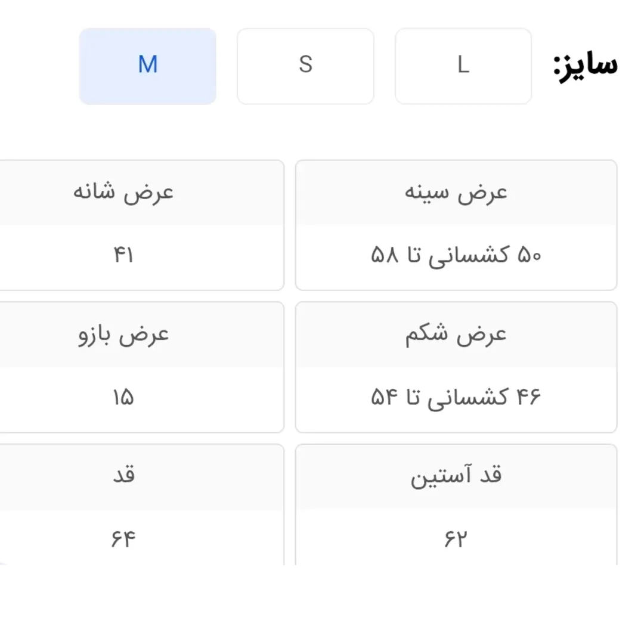The width and height of the screenshot is (644, 644).
Task: Click the عرض بازو header cell
Action: coord(123,335)
